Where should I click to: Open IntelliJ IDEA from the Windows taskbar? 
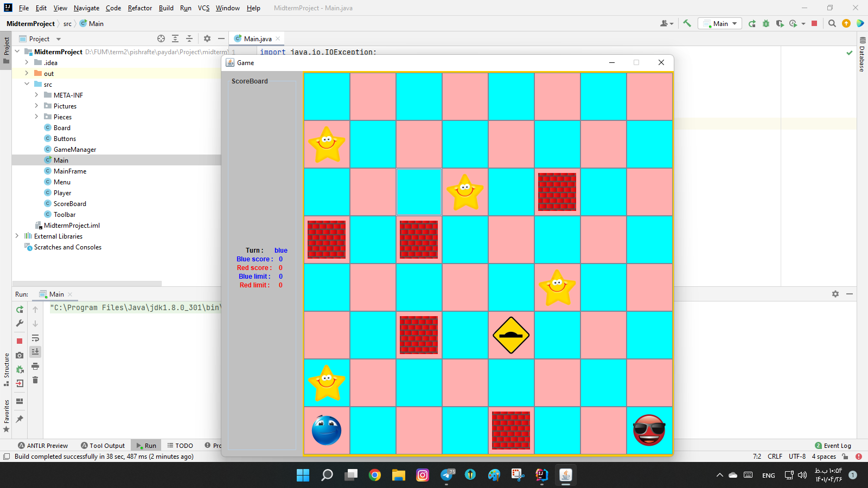click(x=541, y=475)
